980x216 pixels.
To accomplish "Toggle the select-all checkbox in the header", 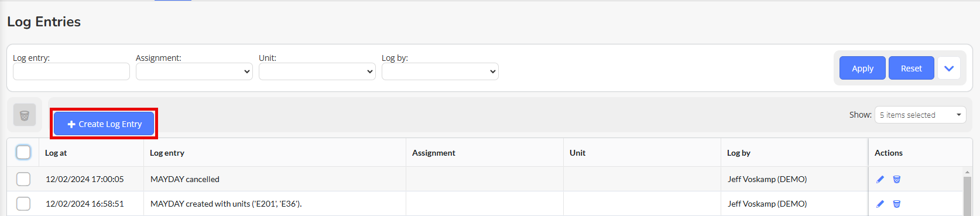I will tap(23, 152).
